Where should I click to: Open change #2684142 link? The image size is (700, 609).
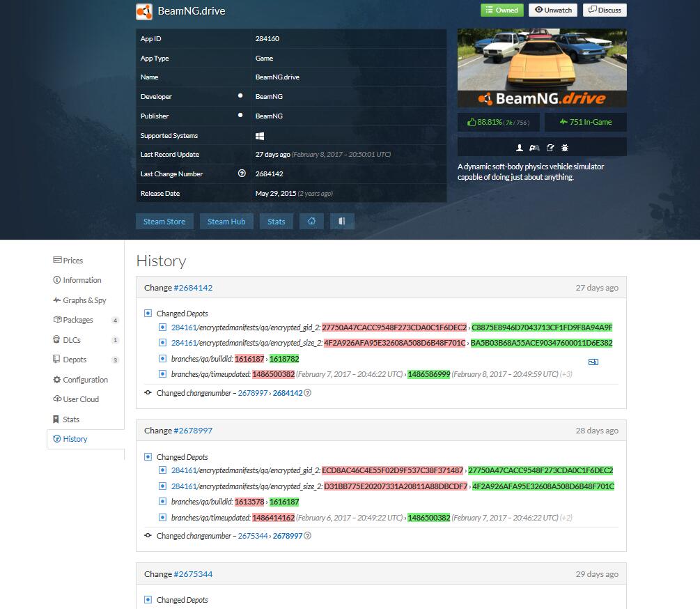click(193, 288)
